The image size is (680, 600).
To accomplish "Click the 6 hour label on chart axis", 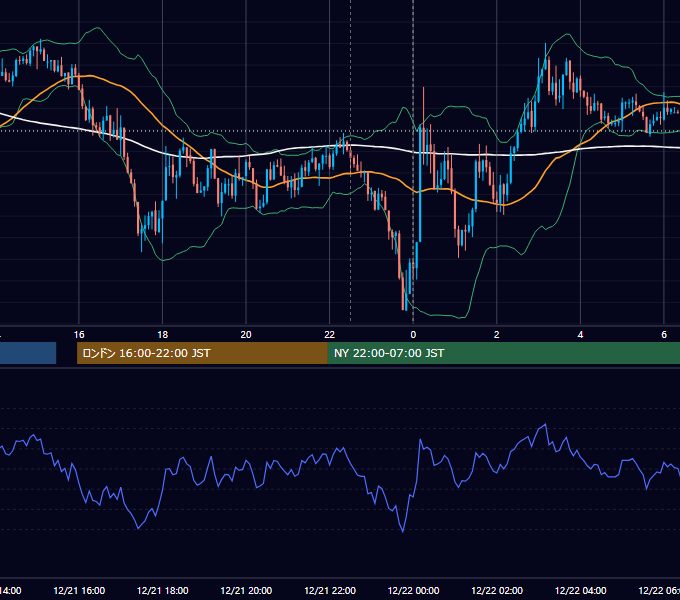I will (x=664, y=335).
